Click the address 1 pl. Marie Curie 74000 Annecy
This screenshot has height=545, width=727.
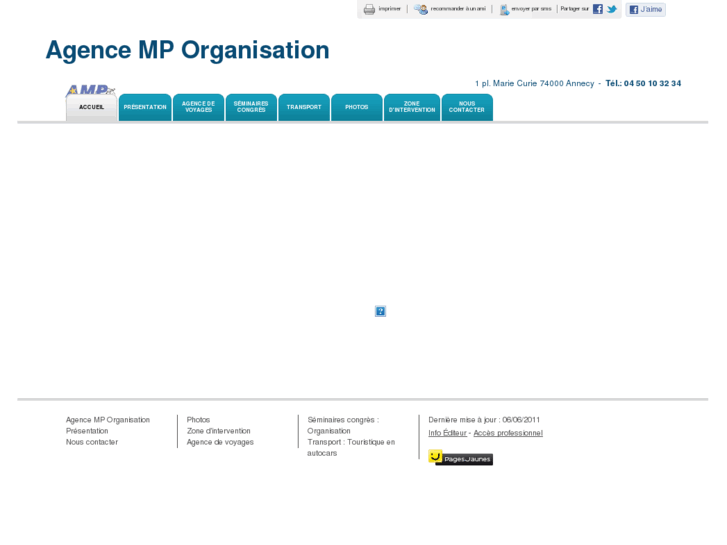(535, 83)
